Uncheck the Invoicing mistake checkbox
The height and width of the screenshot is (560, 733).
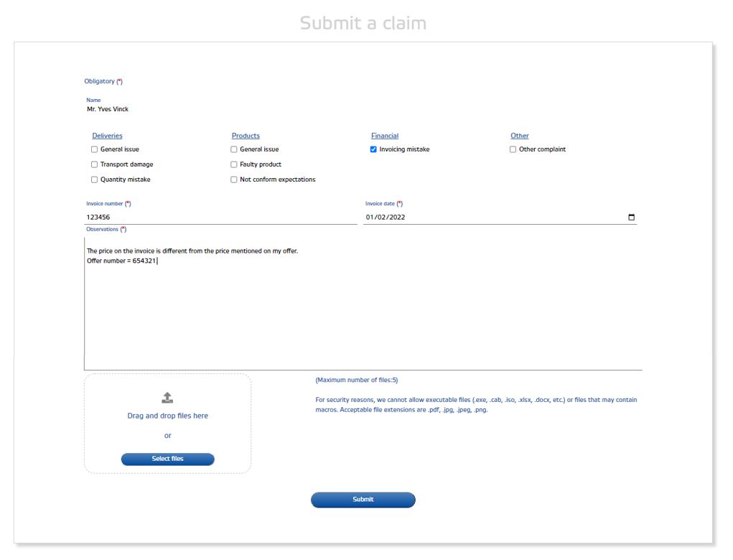click(373, 149)
